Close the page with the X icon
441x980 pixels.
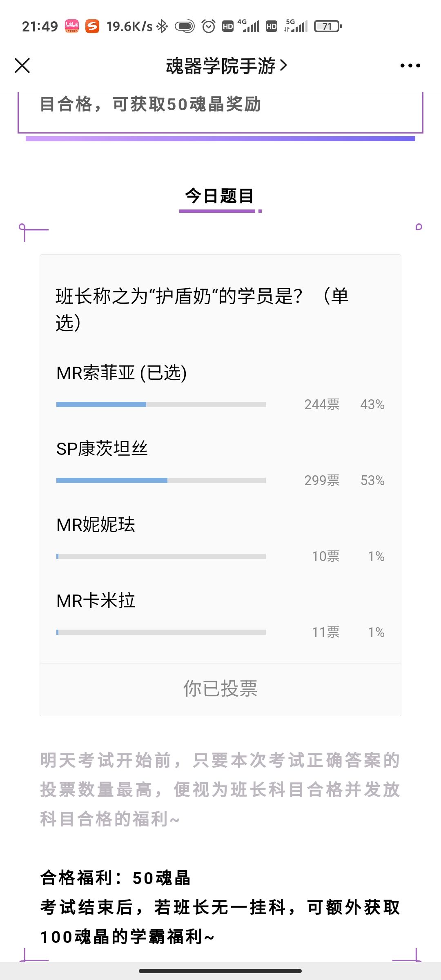(x=22, y=65)
